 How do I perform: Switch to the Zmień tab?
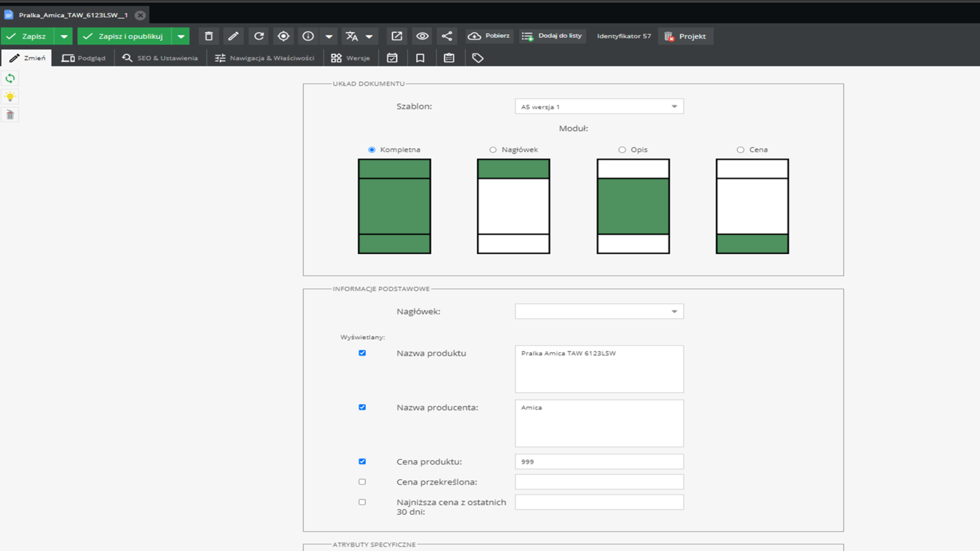[27, 58]
